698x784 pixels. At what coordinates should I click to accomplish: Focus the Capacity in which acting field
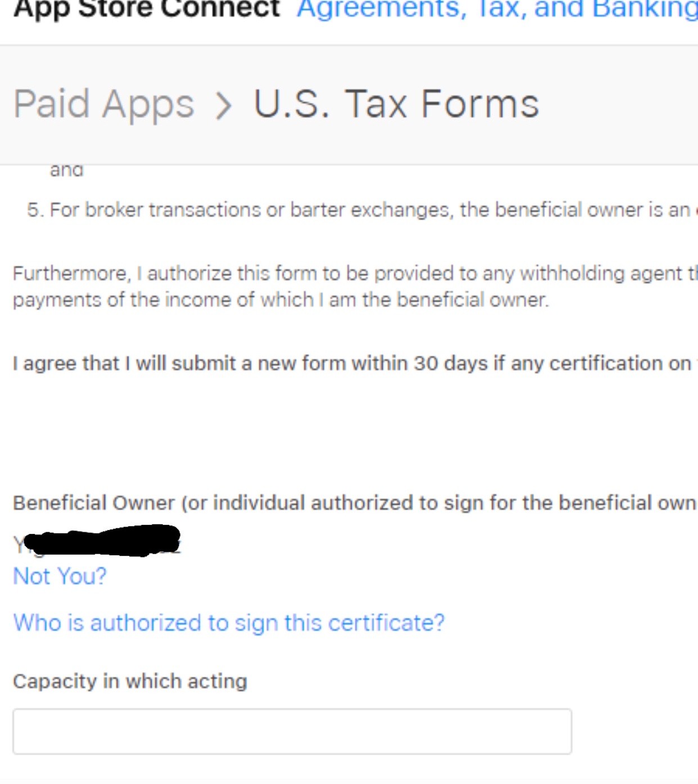point(292,731)
